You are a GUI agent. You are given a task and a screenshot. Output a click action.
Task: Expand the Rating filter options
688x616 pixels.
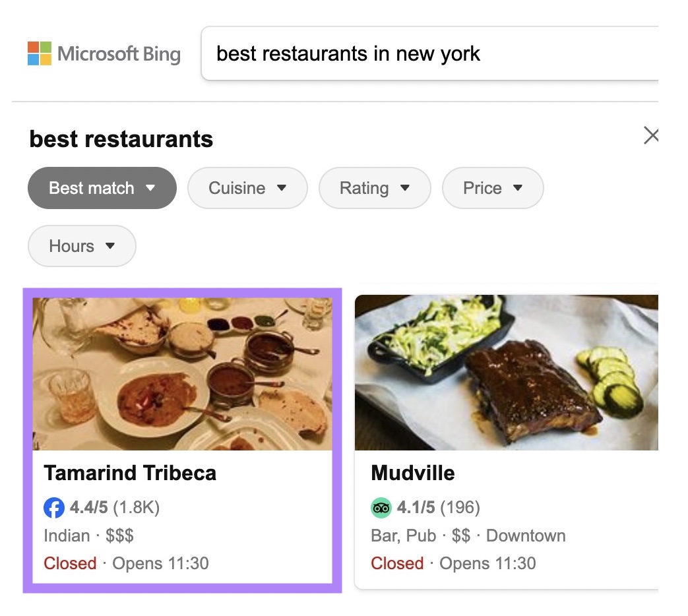(406, 189)
